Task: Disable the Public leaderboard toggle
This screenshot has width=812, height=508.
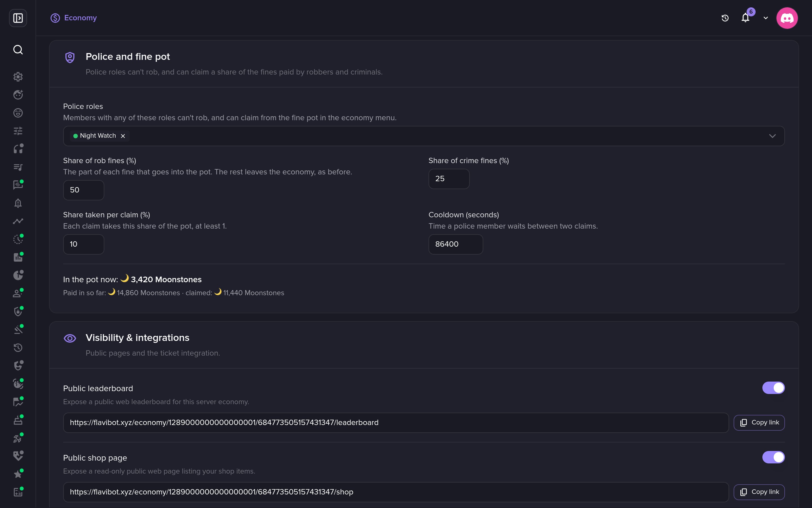Action: (773, 388)
